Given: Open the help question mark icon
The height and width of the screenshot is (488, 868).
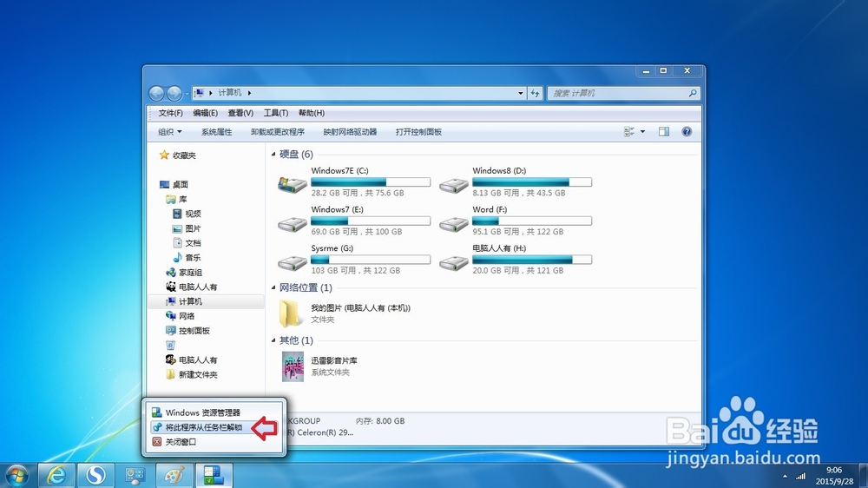Looking at the screenshot, I should (687, 132).
